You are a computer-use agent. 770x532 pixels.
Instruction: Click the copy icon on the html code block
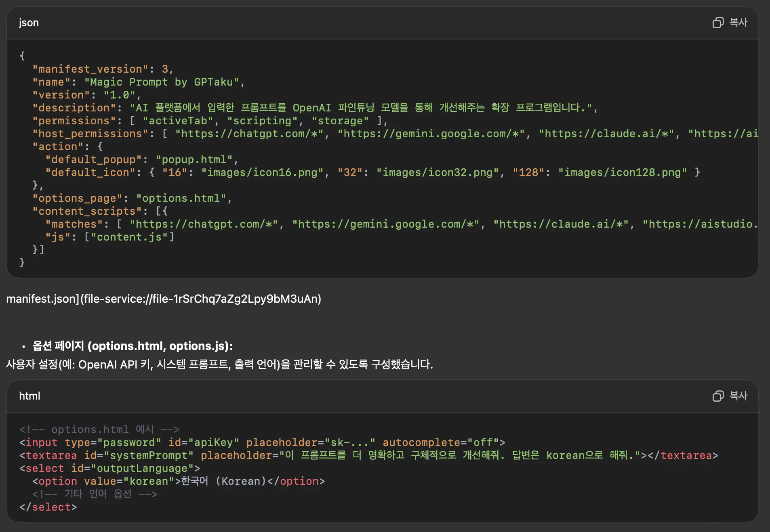pos(718,396)
